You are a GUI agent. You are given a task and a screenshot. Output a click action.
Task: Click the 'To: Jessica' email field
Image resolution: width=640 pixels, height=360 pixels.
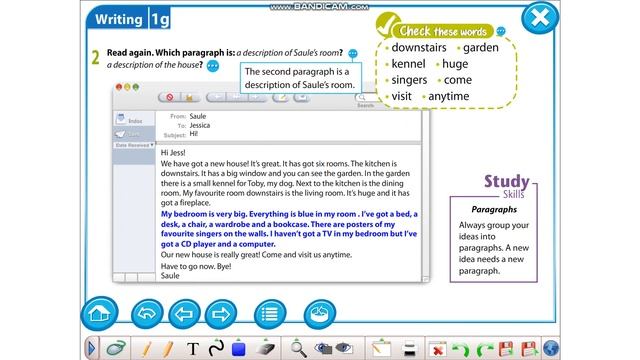(194, 126)
